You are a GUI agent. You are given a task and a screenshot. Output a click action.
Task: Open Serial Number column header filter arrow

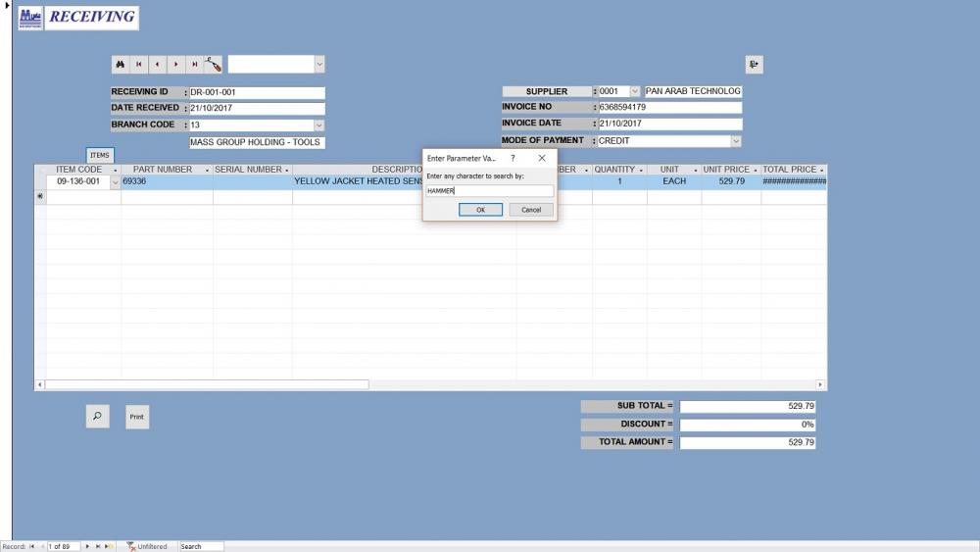click(287, 170)
